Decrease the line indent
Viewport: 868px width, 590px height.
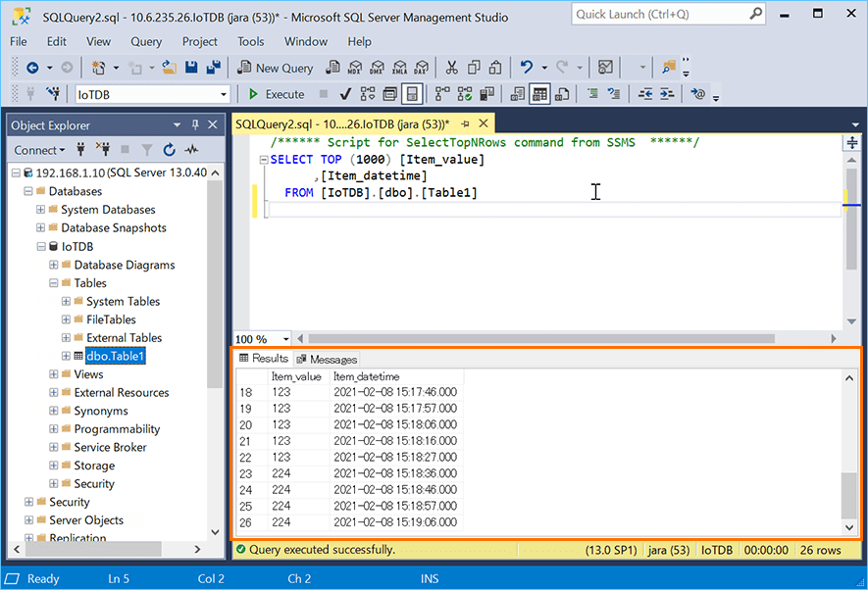tap(645, 94)
